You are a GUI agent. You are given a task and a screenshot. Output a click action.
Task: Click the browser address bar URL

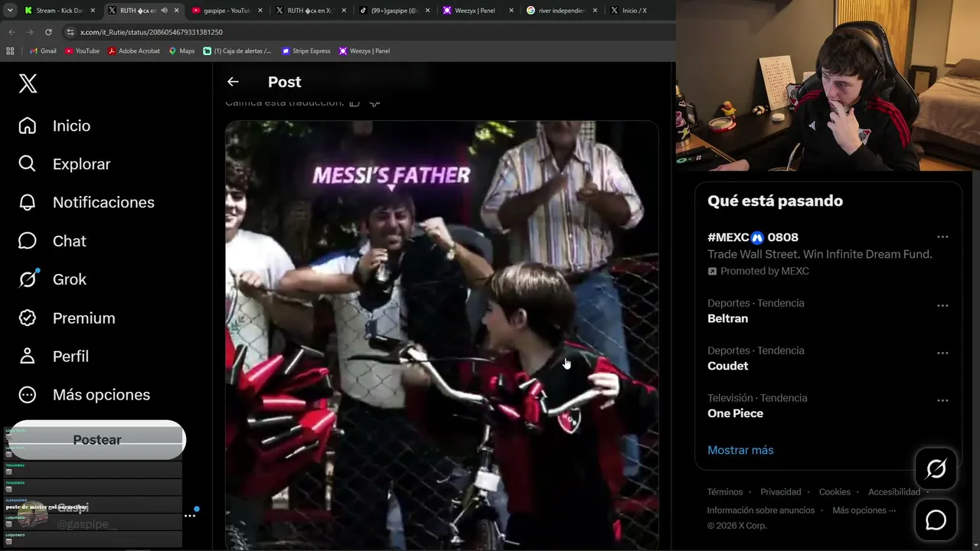[152, 32]
